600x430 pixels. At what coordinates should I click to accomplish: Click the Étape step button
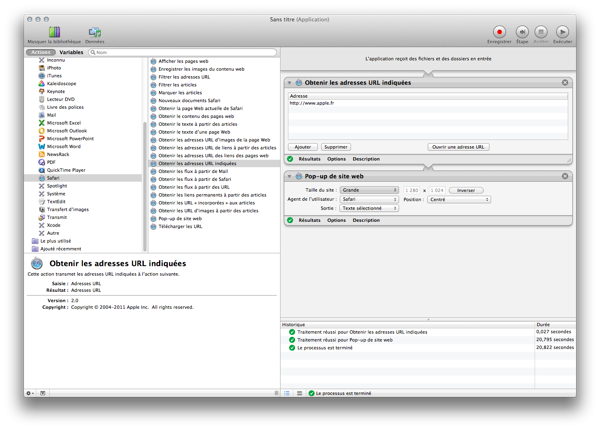[522, 32]
